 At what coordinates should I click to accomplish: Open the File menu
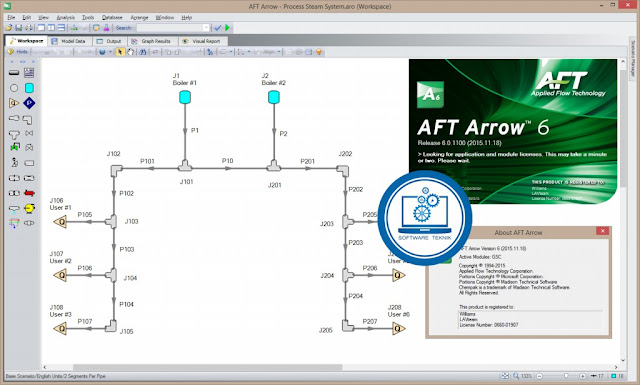[11, 18]
